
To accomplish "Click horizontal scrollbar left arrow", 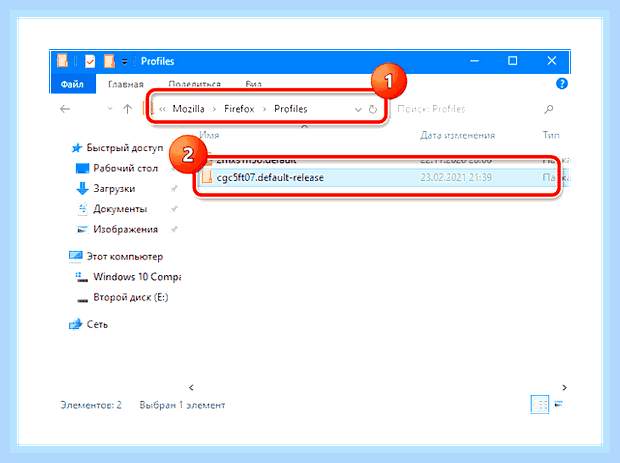I will click(191, 387).
